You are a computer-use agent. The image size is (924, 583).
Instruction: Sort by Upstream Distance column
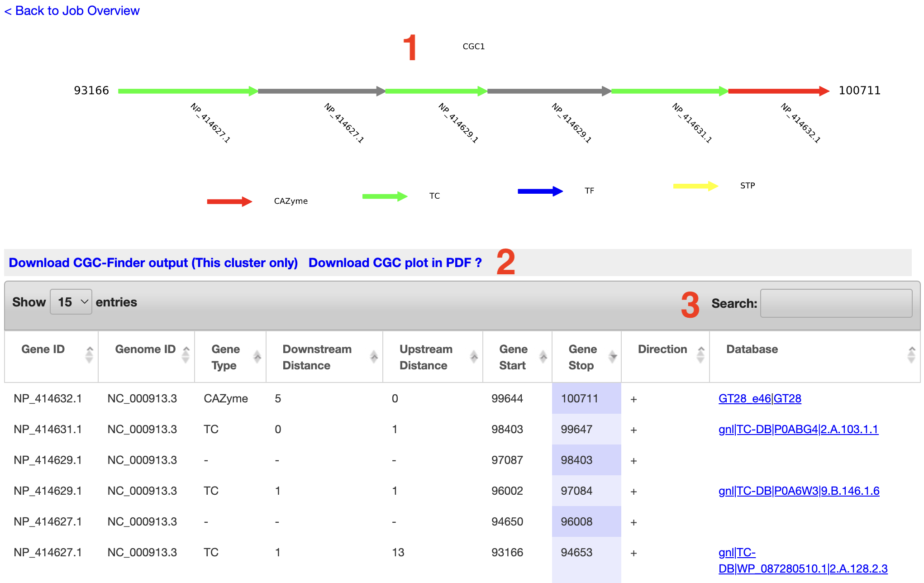tap(474, 357)
